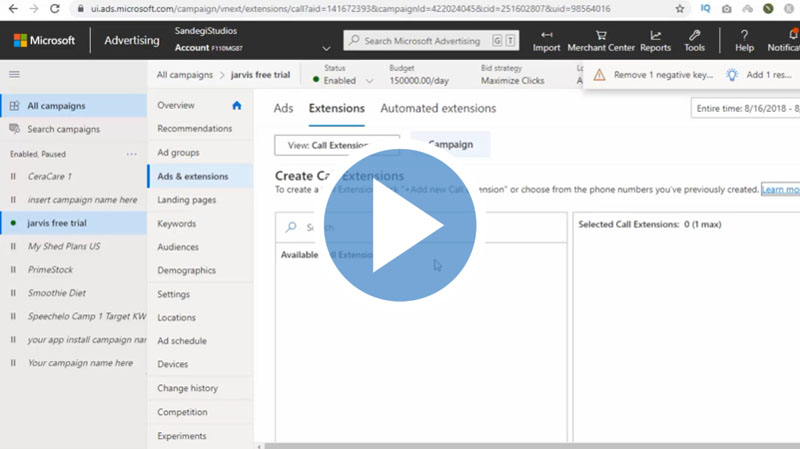Viewport: 800px width, 449px height.
Task: Go to Ad groups
Action: pos(178,153)
